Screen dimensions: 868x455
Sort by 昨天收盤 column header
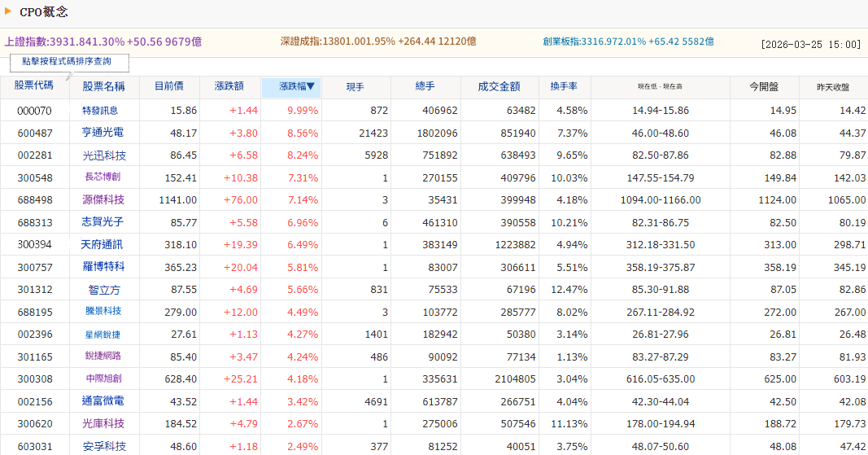click(833, 88)
